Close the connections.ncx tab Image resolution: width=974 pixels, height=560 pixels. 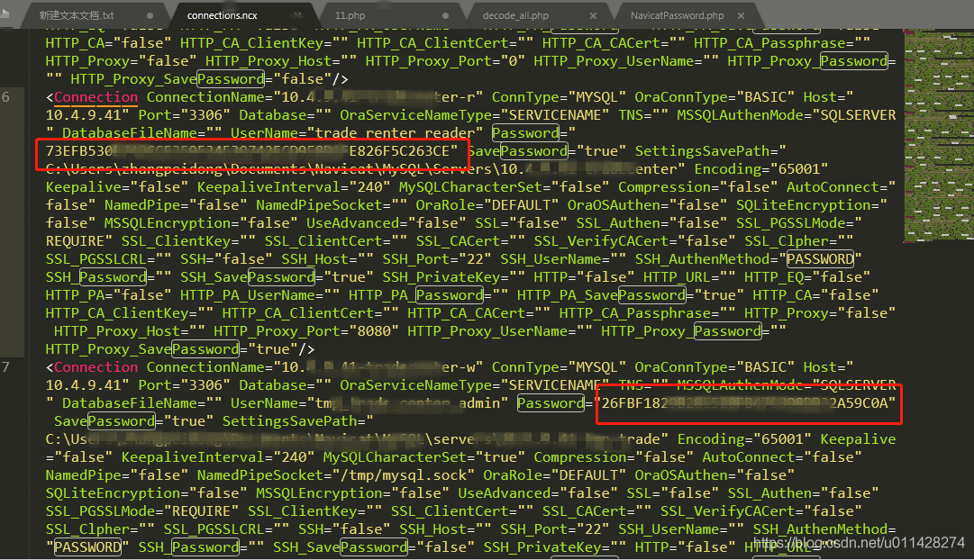(x=298, y=15)
